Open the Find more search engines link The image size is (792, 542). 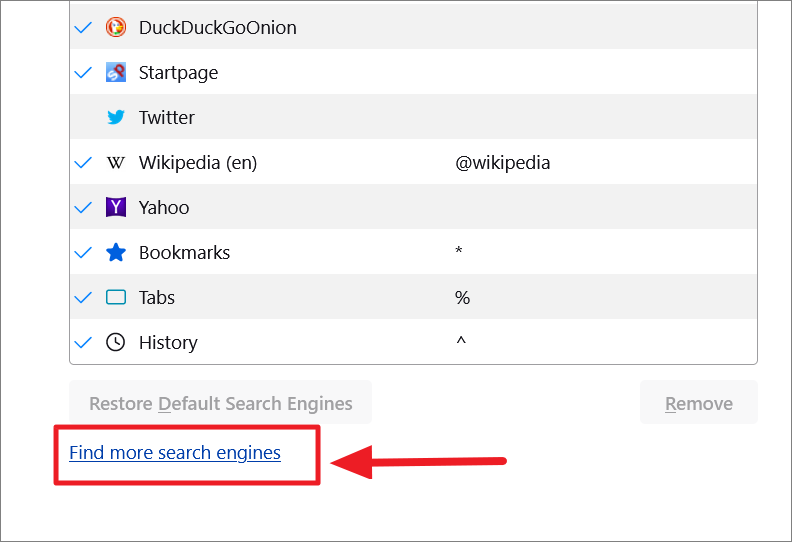[x=175, y=453]
